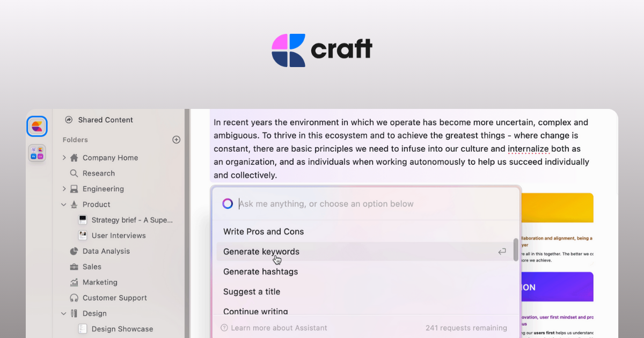Open the Company Home folder
Viewport: 644px width, 338px height.
tap(110, 158)
